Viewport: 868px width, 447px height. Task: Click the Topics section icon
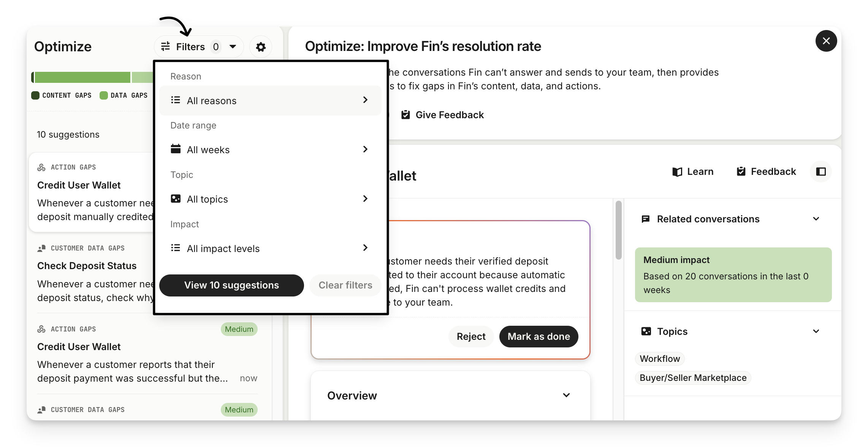646,331
